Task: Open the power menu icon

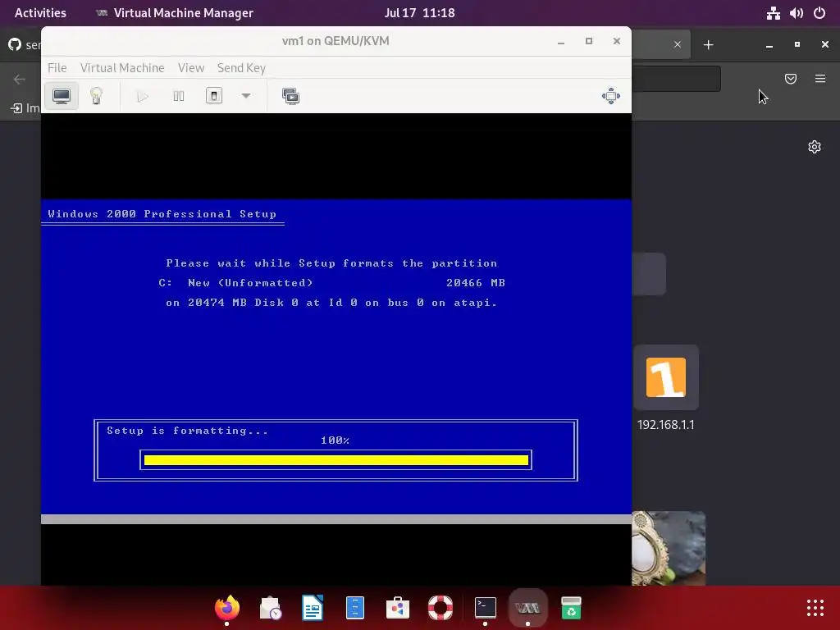Action: point(819,13)
